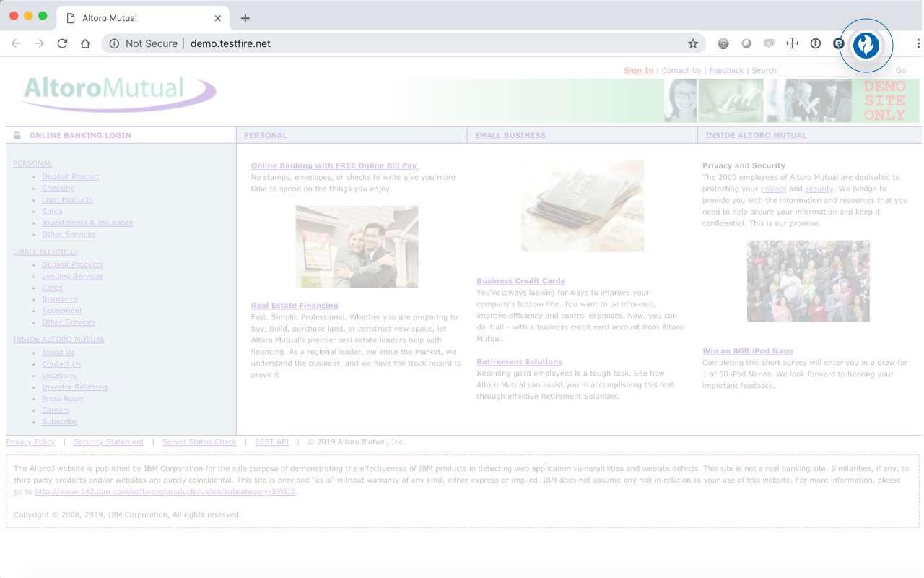Navigate back using the back arrow
Viewport: 924px width, 578px height.
coord(16,43)
